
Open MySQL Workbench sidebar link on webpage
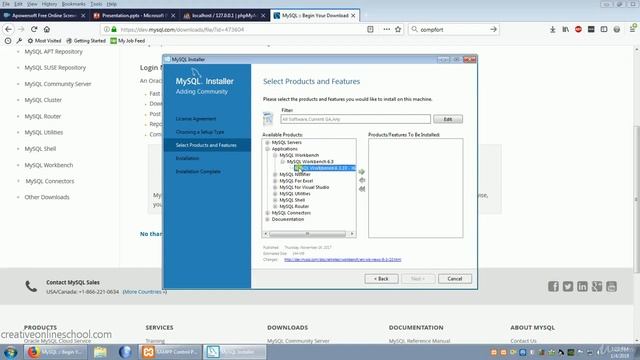click(x=49, y=165)
